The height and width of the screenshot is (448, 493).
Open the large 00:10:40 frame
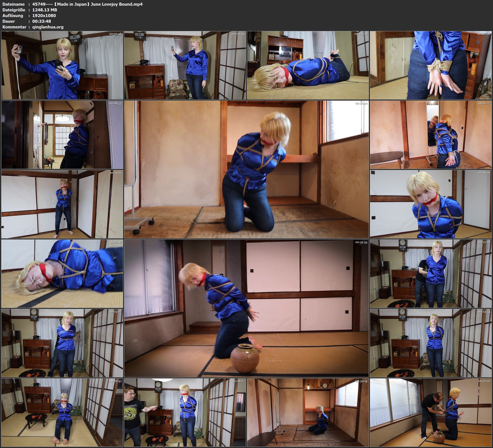tap(246, 169)
